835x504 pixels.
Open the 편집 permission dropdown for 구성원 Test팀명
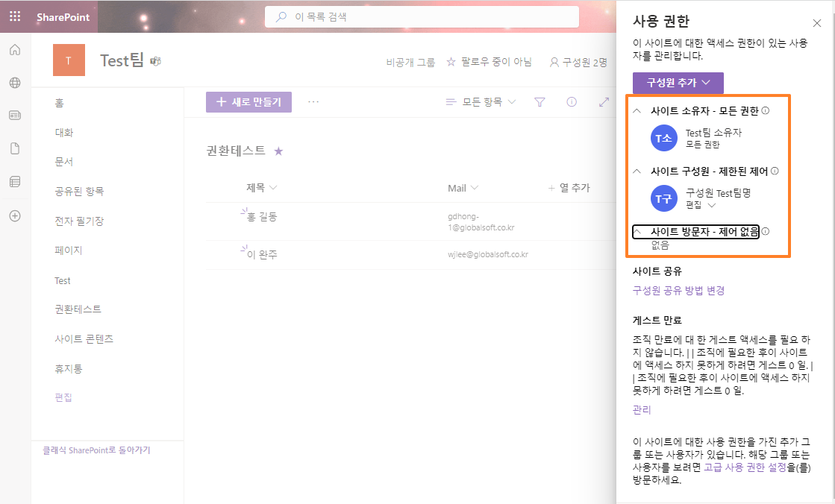(x=700, y=205)
